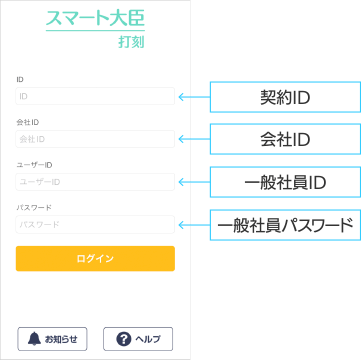
Task: Click the arrow pointing to パスワード field
Action: click(x=194, y=225)
